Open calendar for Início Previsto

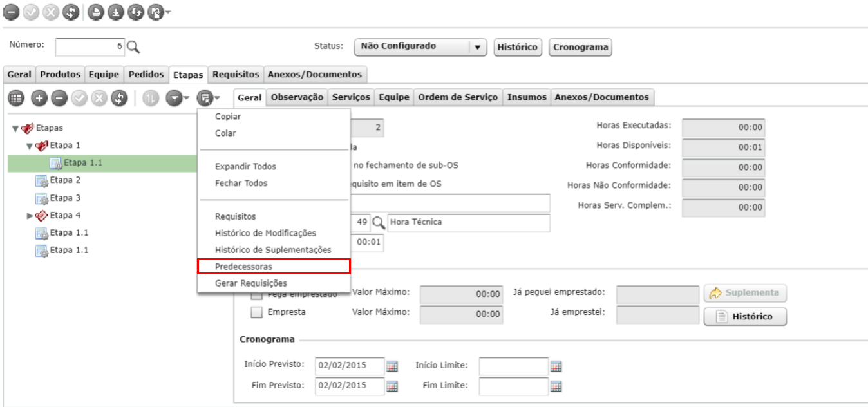392,366
